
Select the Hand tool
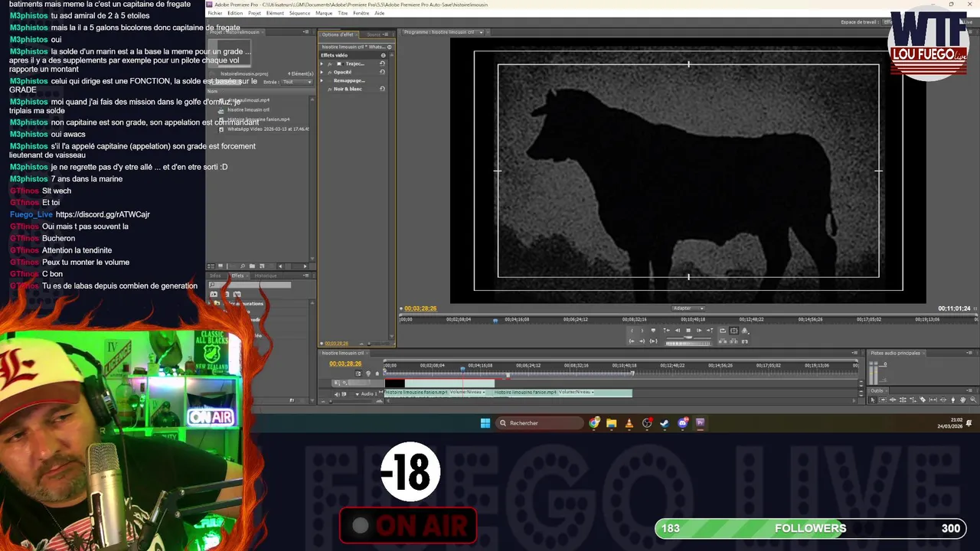click(x=963, y=399)
